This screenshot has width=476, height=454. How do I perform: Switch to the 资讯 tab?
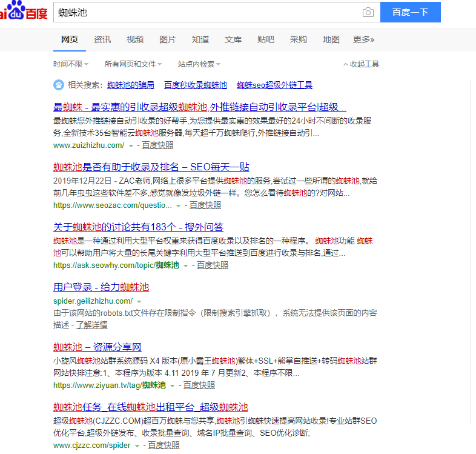tap(102, 39)
